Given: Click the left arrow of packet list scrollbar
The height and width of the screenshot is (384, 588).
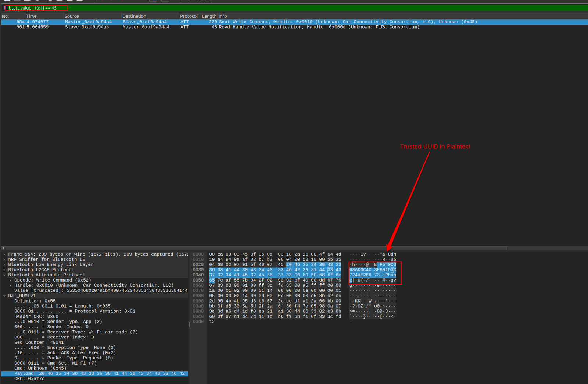Looking at the screenshot, I should (x=3, y=248).
